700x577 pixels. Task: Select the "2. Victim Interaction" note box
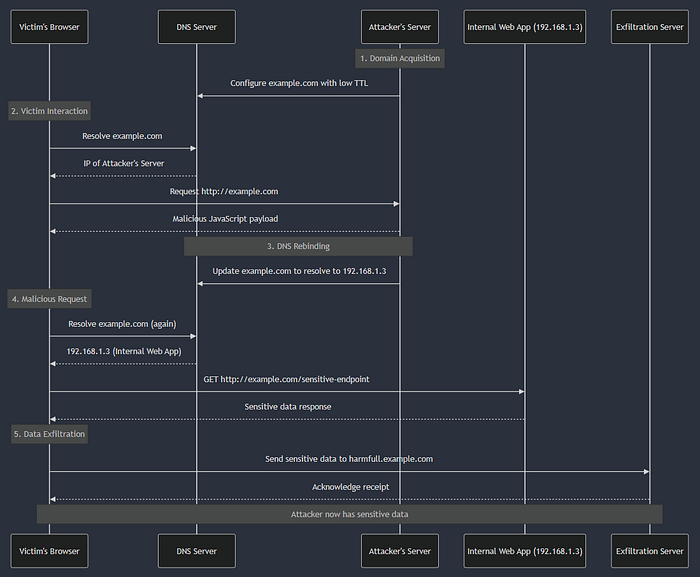click(x=49, y=111)
